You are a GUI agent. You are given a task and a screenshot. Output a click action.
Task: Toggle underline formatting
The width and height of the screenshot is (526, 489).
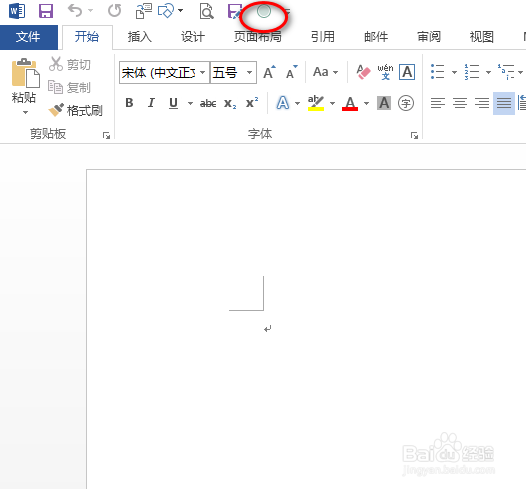pos(173,103)
